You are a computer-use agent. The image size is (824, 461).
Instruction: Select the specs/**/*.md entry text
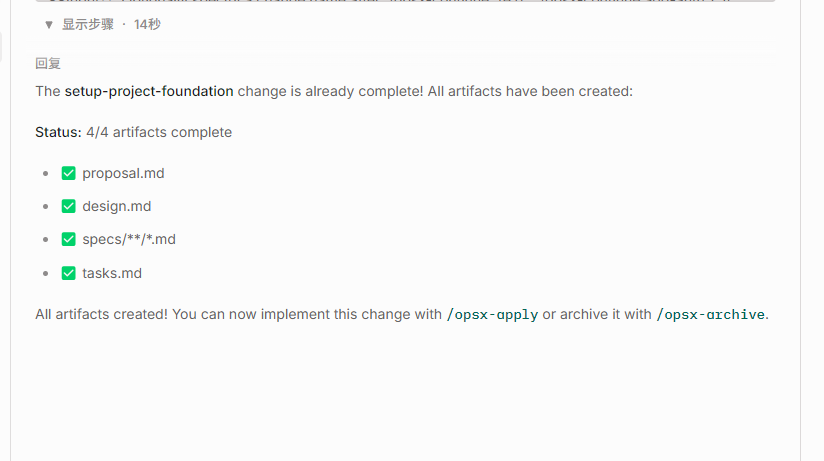pos(129,239)
